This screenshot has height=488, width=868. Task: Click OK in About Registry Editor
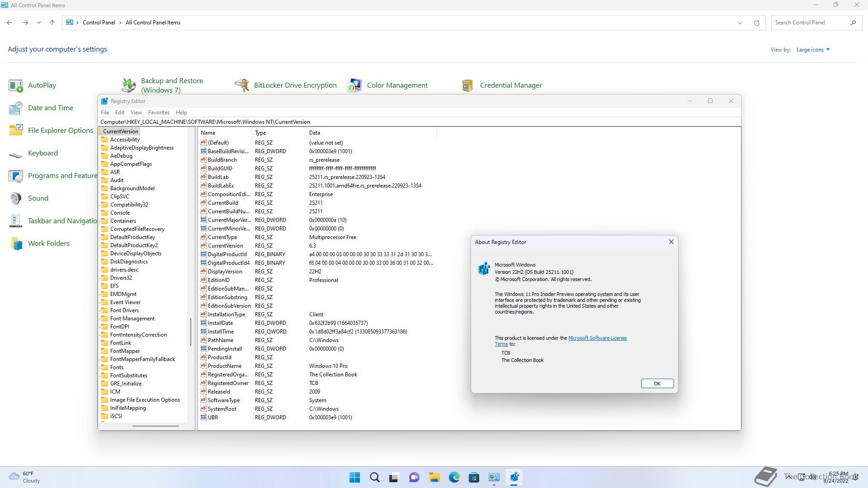tap(657, 384)
